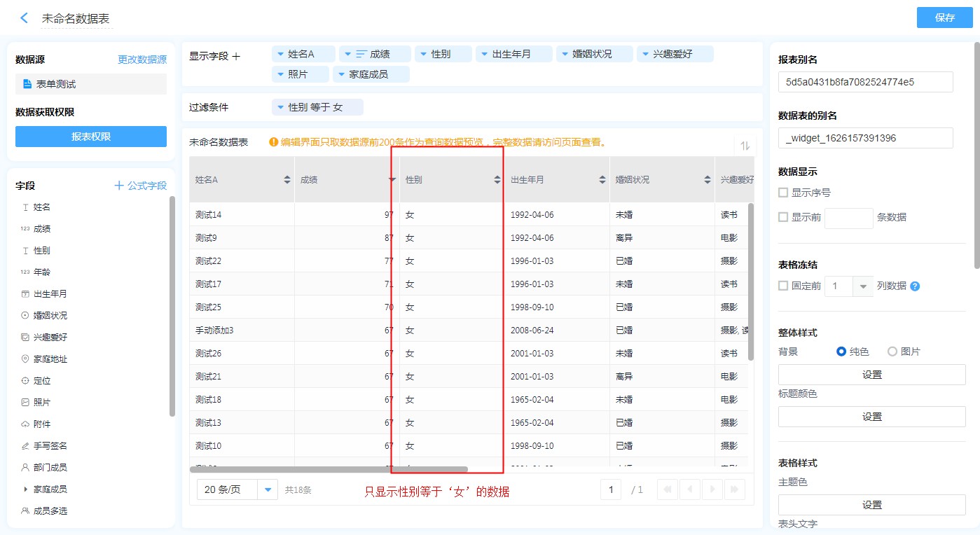Open the 性别 等于 女 filter tag
Viewport: 980px width, 535px height.
[x=317, y=107]
